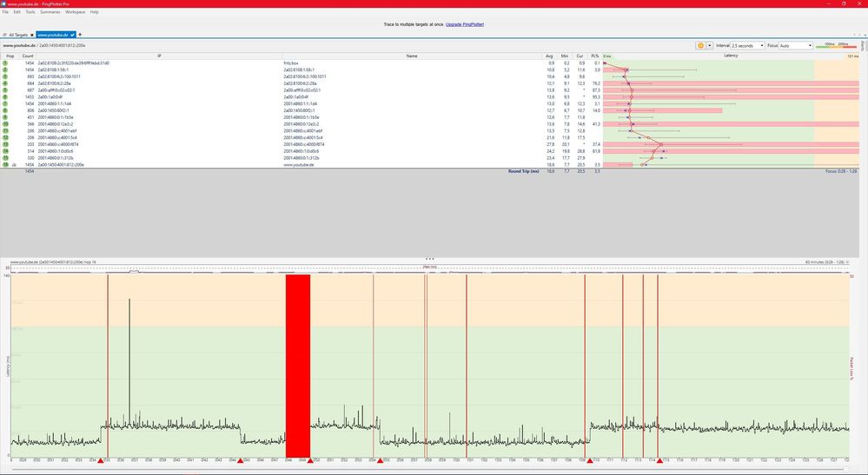
Task: Open the Alerts side panel tab
Action: (863, 45)
